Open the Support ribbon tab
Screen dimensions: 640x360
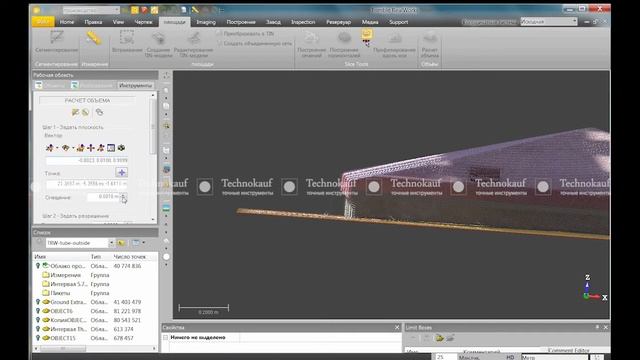(x=398, y=22)
